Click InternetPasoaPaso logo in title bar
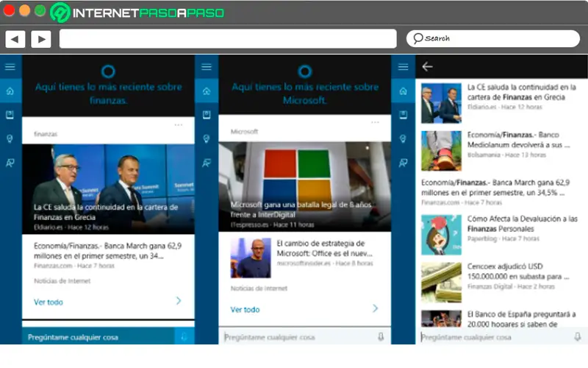 point(137,13)
